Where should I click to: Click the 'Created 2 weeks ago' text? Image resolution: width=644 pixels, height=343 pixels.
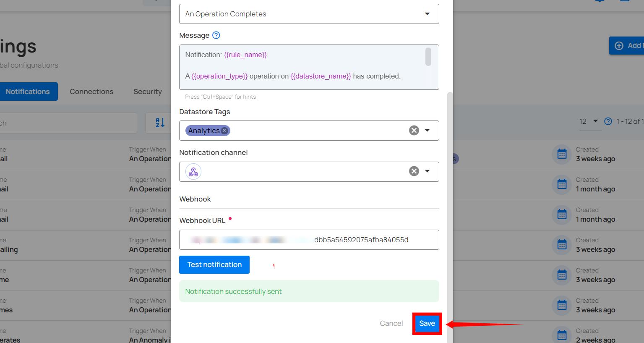[595, 335]
